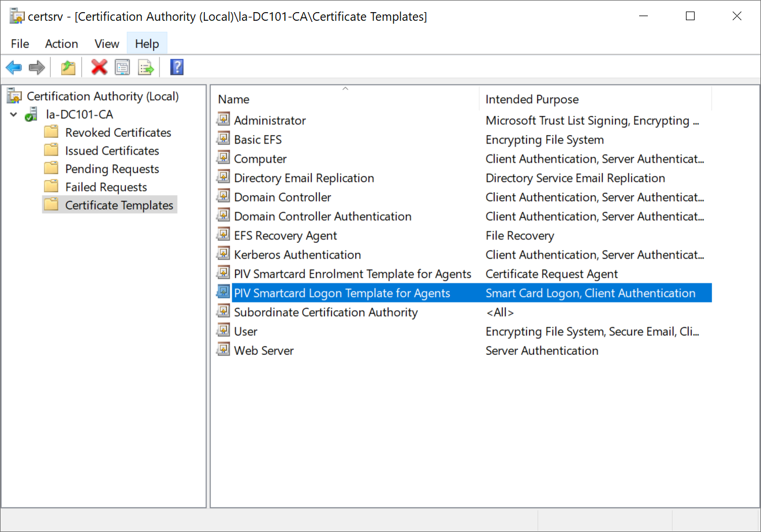Click the Web Server template certificate icon
Viewport: 761px width, 532px height.
point(223,350)
